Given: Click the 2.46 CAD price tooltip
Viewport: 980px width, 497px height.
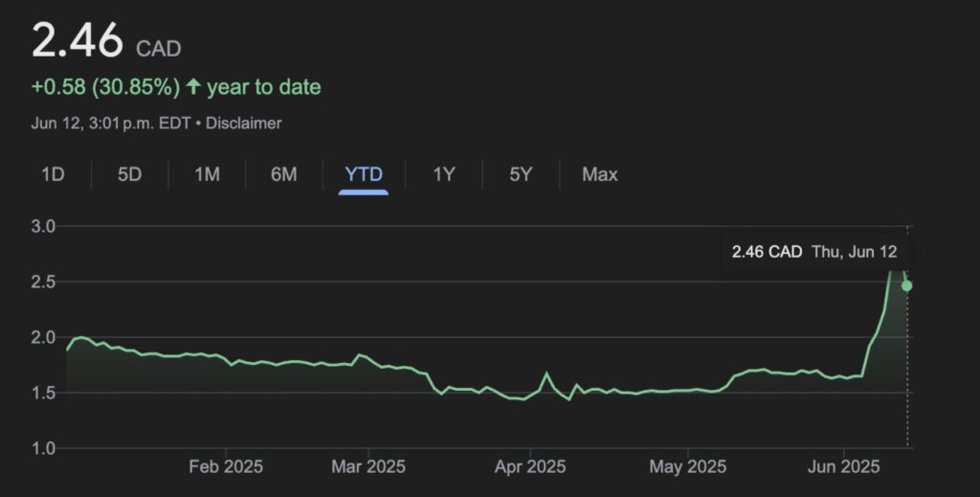Looking at the screenshot, I should tap(815, 252).
